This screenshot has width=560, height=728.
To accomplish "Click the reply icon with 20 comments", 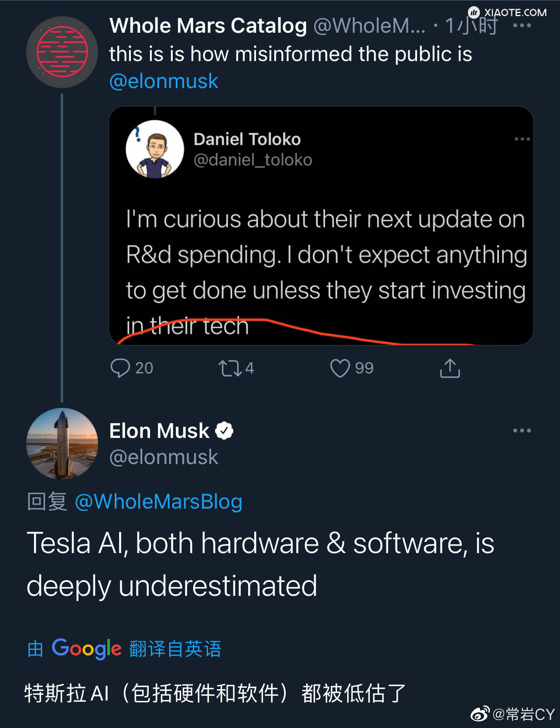I will [x=120, y=368].
